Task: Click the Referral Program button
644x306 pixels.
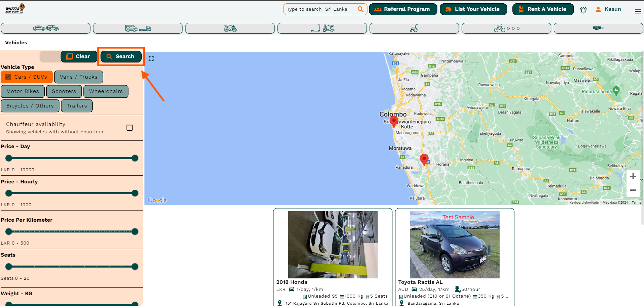Action: 403,9
